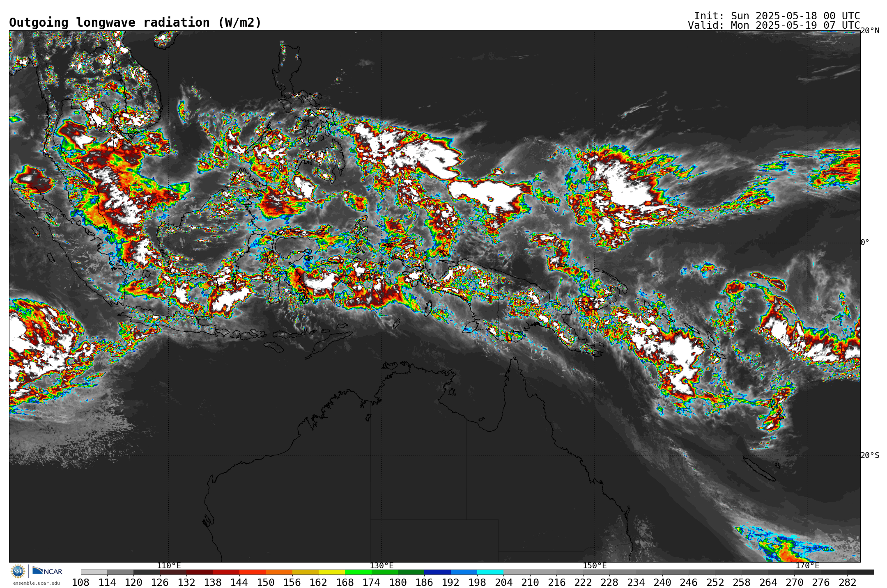Click the colorbar value label 108

pos(81,582)
